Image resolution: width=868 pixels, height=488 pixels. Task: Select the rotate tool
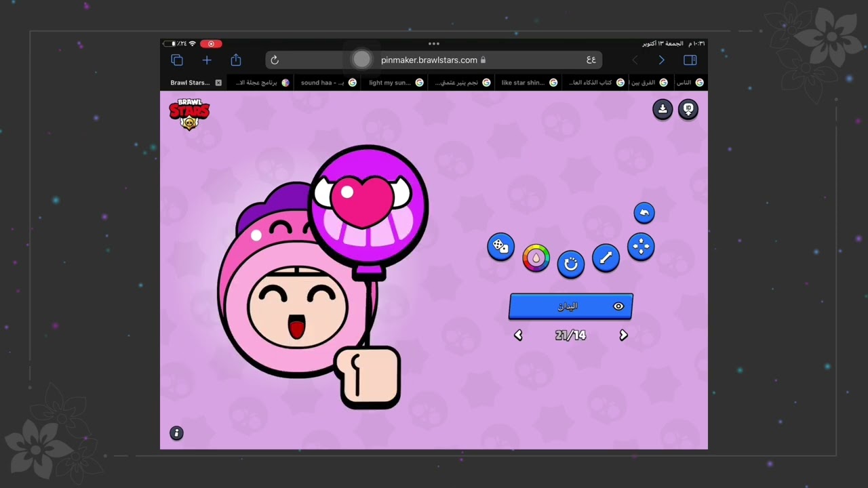(x=571, y=263)
